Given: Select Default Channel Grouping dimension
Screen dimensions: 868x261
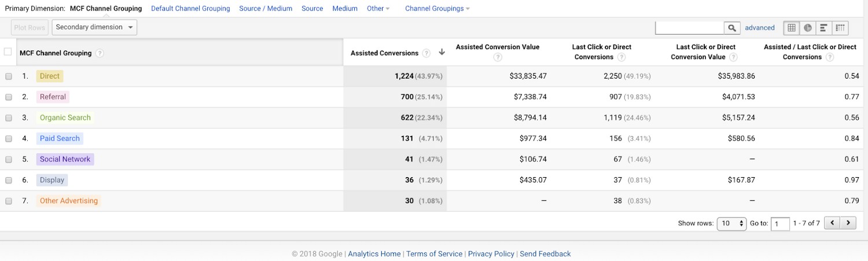Looking at the screenshot, I should (190, 9).
